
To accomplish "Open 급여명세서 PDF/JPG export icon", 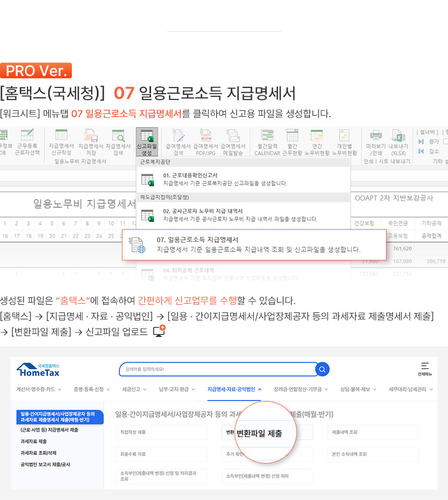I will (x=205, y=142).
